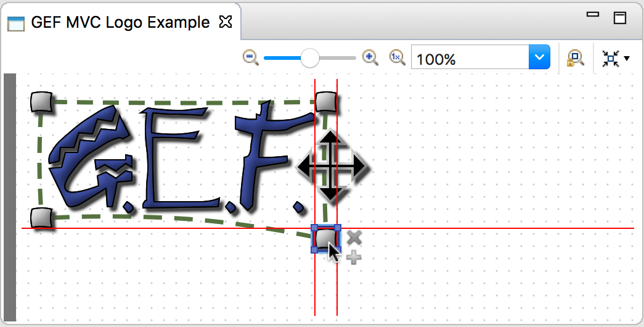Click the zoom out magnifier icon
The image size is (644, 327).
(x=251, y=57)
